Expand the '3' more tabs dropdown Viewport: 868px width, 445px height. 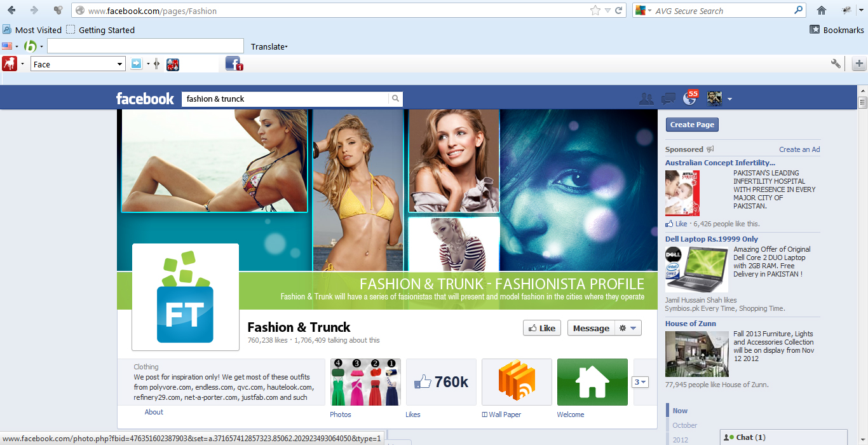click(x=640, y=382)
